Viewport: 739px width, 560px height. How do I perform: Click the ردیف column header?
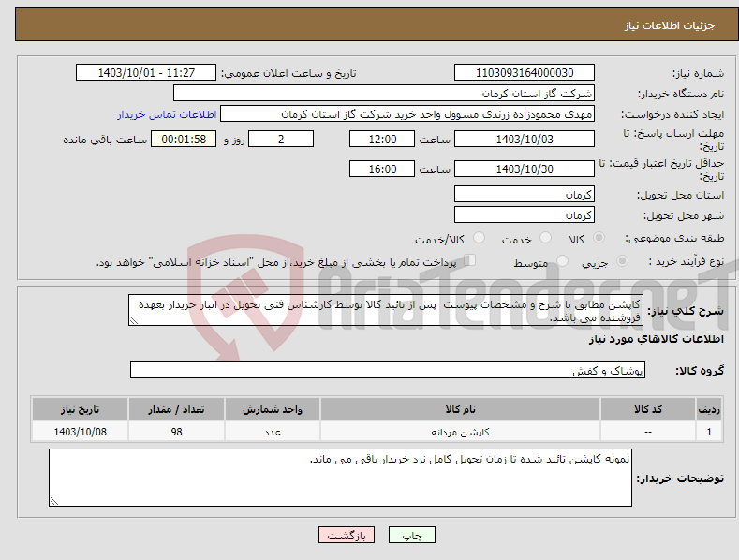click(x=709, y=409)
